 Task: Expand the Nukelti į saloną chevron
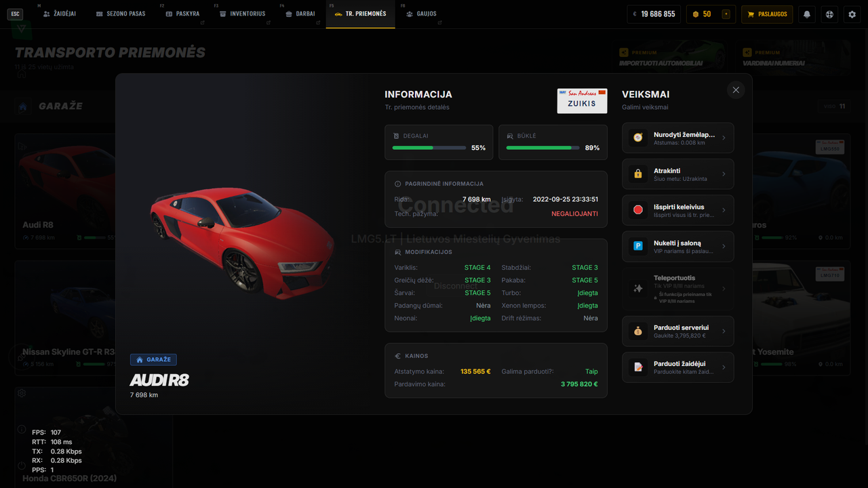point(724,246)
